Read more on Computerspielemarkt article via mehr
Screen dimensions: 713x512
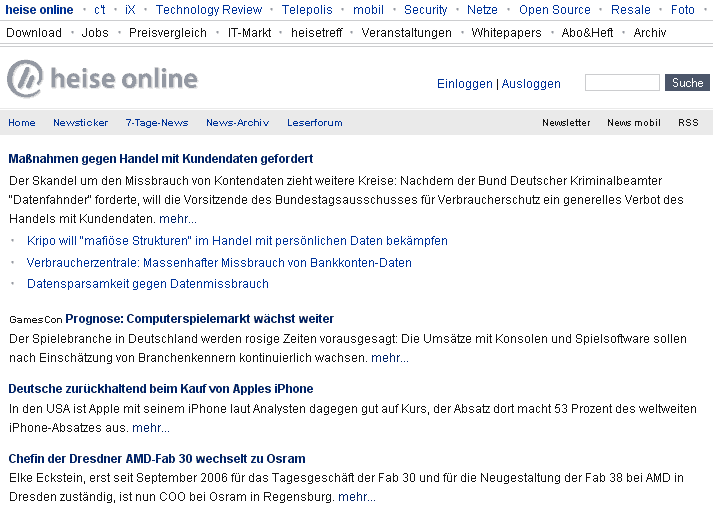pos(390,358)
